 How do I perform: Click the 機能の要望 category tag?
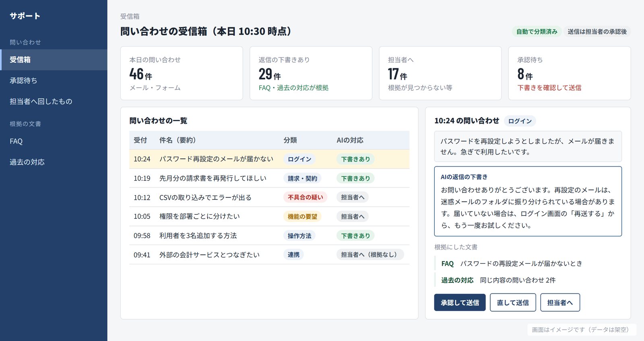302,216
